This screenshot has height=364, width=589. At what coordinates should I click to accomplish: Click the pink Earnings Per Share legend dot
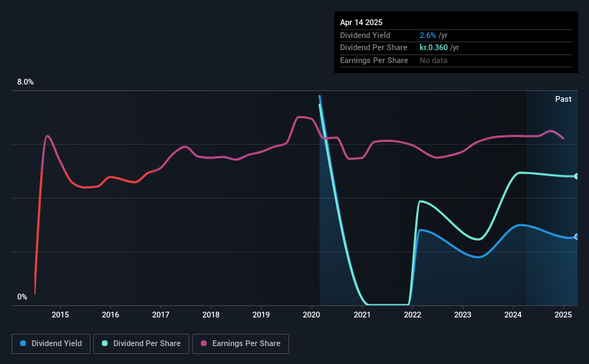coord(204,343)
